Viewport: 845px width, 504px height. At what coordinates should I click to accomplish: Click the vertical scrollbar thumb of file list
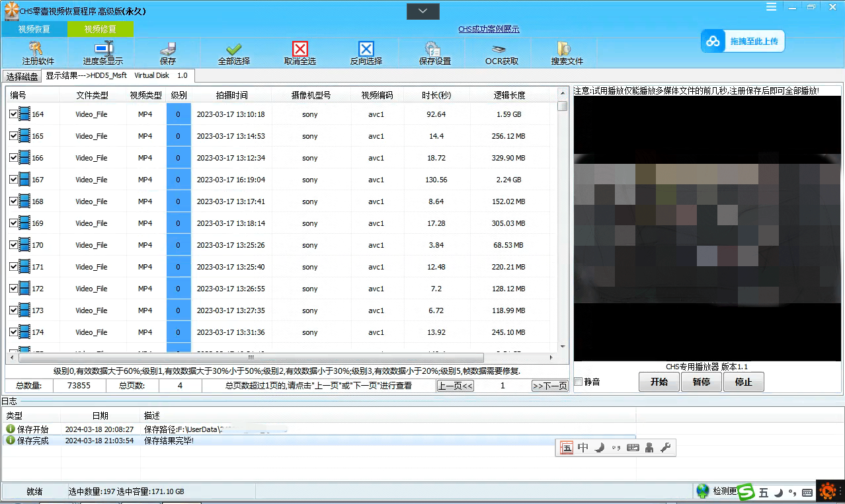tap(562, 106)
